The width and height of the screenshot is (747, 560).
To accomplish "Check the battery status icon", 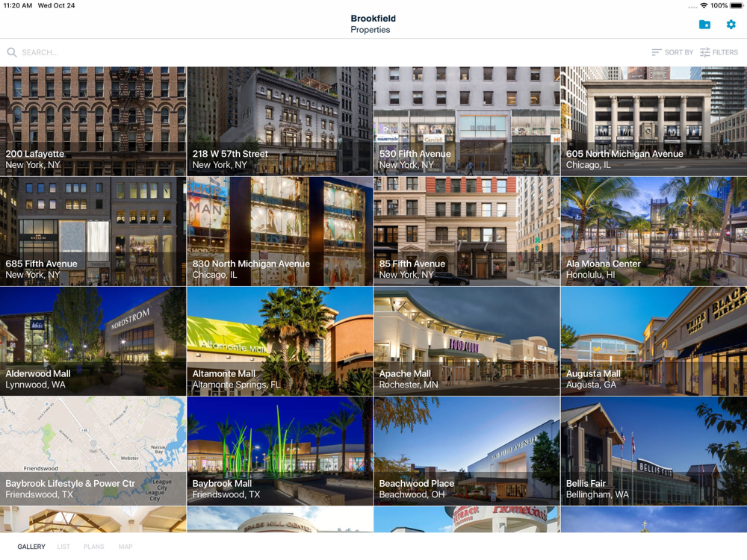I will [737, 6].
